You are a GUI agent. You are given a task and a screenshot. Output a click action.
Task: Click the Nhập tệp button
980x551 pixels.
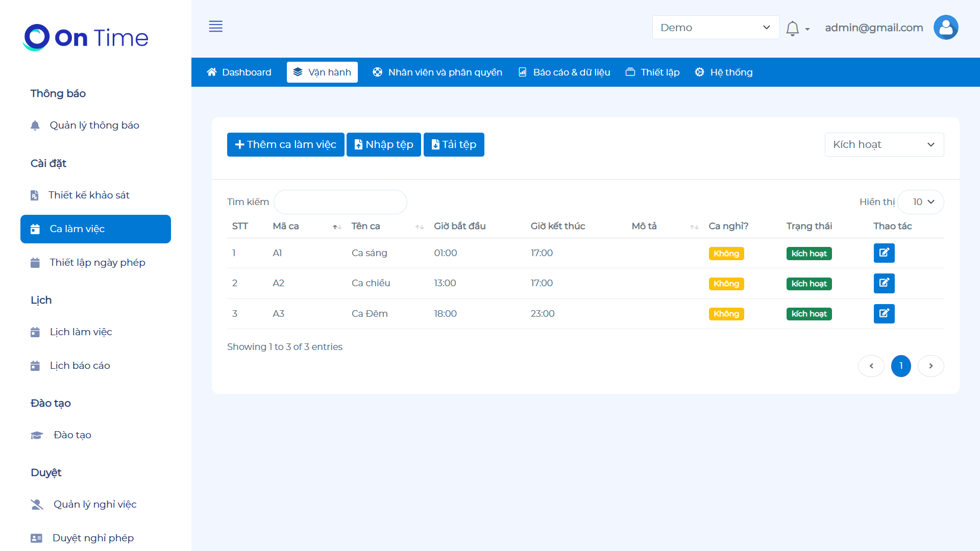point(383,145)
